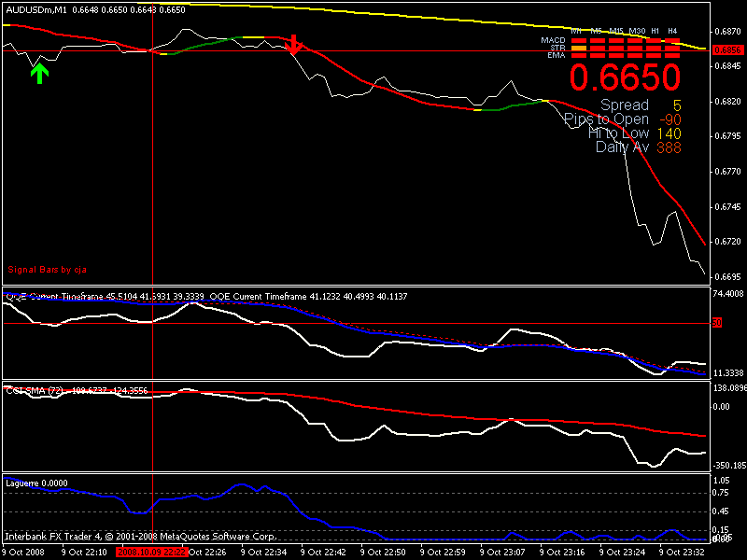The height and width of the screenshot is (560, 747).
Task: Click the Signal Bars by cja label
Action: pos(47,270)
